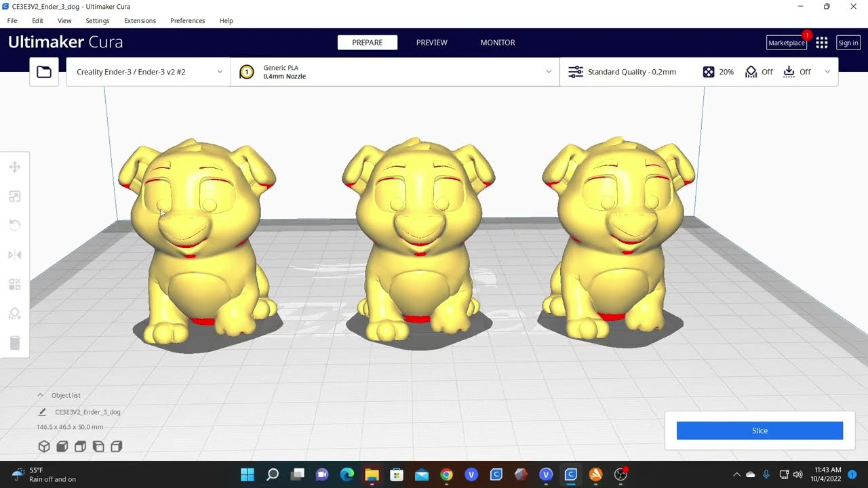Image resolution: width=868 pixels, height=488 pixels.
Task: Switch to the MONITOR stage tab
Action: (x=498, y=43)
